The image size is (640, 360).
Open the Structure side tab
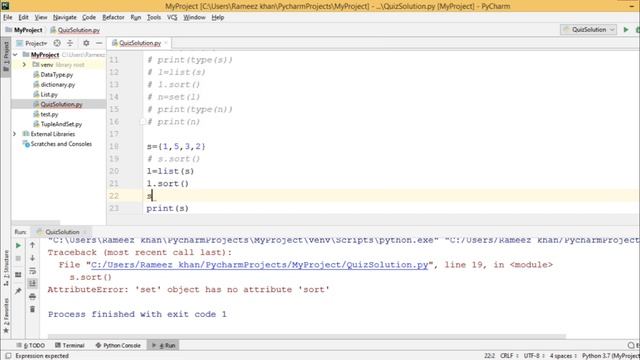pyautogui.click(x=6, y=267)
